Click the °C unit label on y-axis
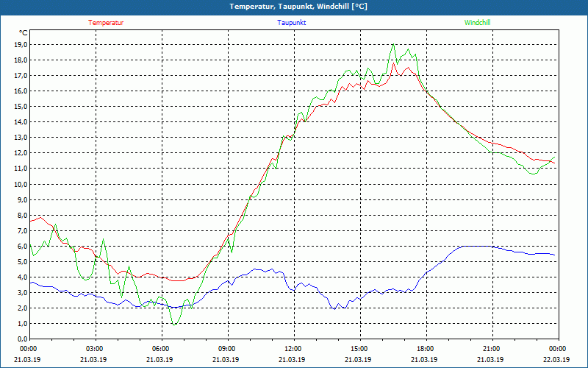The height and width of the screenshot is (368, 588). (23, 33)
